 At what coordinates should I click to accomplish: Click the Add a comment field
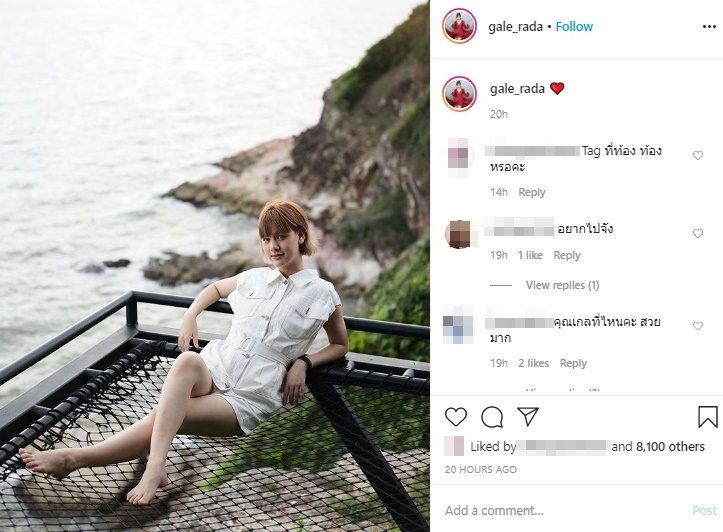point(563,510)
